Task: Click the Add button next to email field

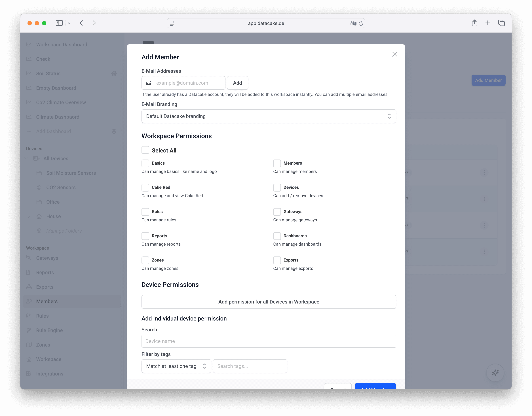Action: (237, 83)
